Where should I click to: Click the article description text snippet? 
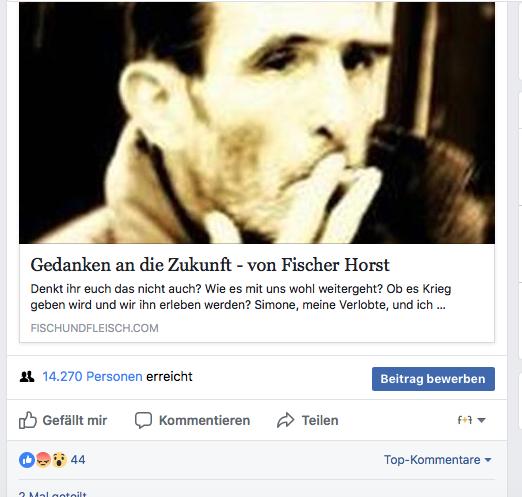point(241,297)
